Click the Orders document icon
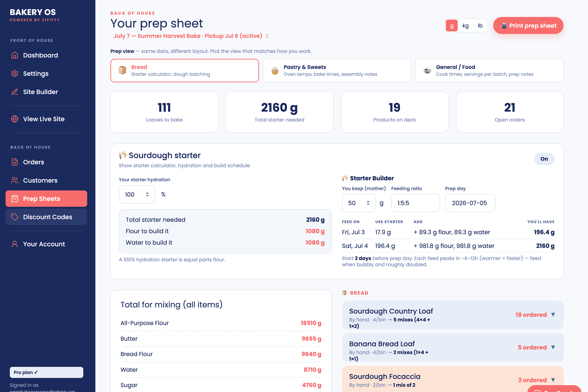 (15, 162)
